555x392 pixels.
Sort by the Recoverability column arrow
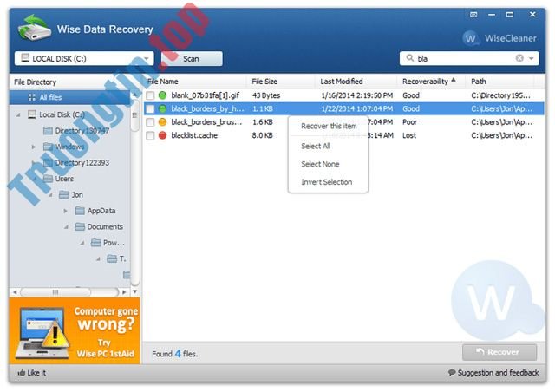point(454,80)
